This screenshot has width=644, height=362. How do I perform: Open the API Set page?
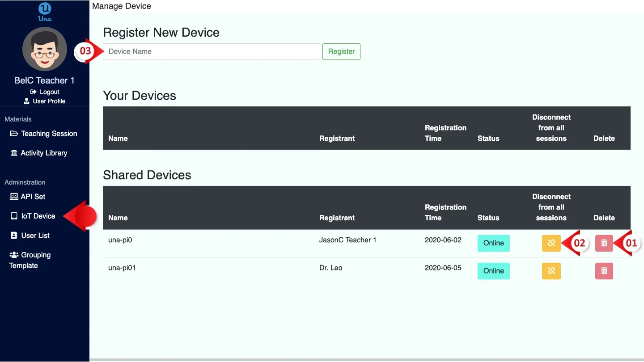(28, 197)
